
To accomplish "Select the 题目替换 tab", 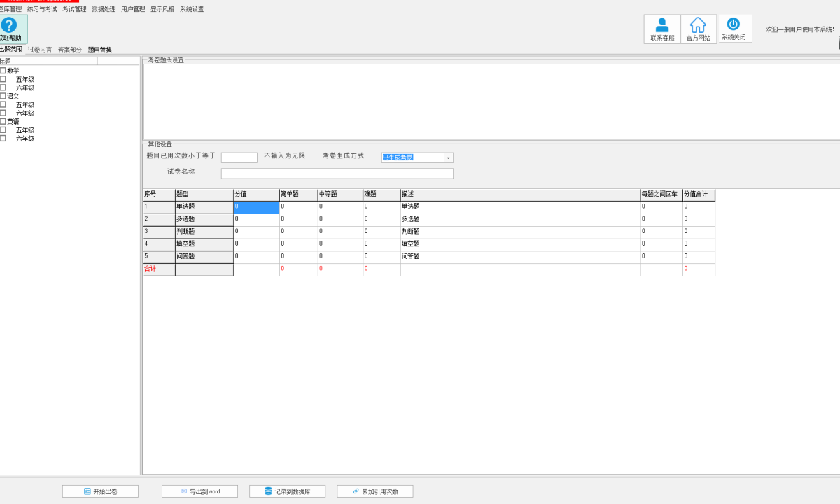I will [x=99, y=50].
